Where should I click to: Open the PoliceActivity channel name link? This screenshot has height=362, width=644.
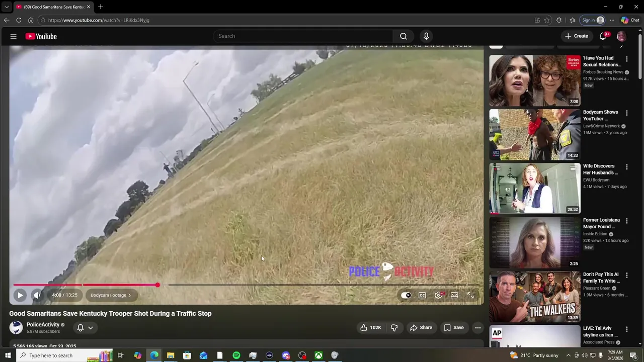pos(43,325)
